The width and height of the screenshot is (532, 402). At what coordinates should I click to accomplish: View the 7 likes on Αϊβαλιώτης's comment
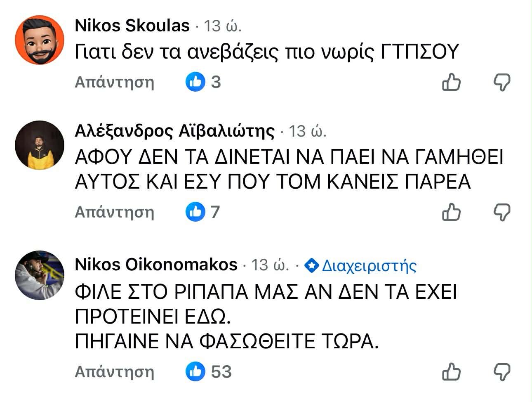203,212
